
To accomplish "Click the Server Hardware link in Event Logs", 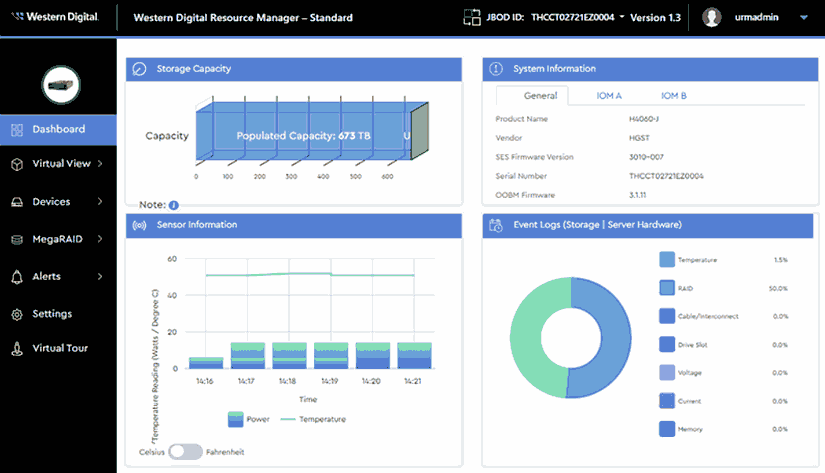I will [643, 225].
